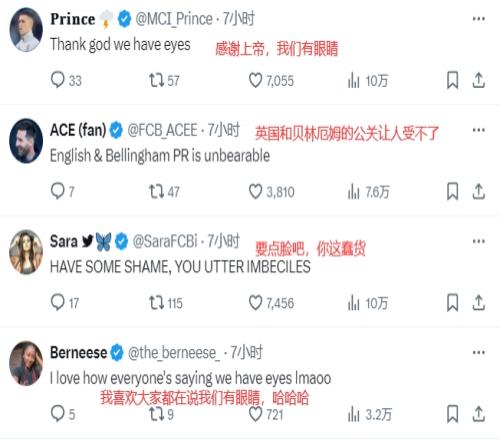Open more options menu on Prince's tweet
The image size is (500, 440).
(x=479, y=19)
